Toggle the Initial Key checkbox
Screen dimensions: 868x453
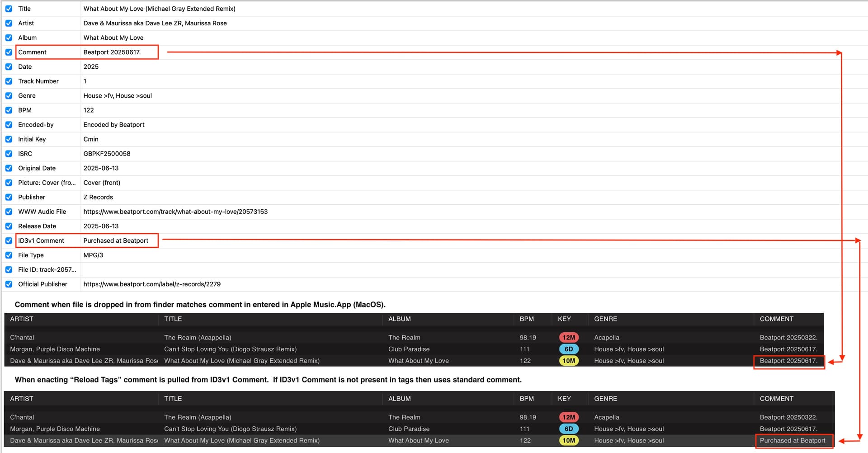[x=9, y=139]
